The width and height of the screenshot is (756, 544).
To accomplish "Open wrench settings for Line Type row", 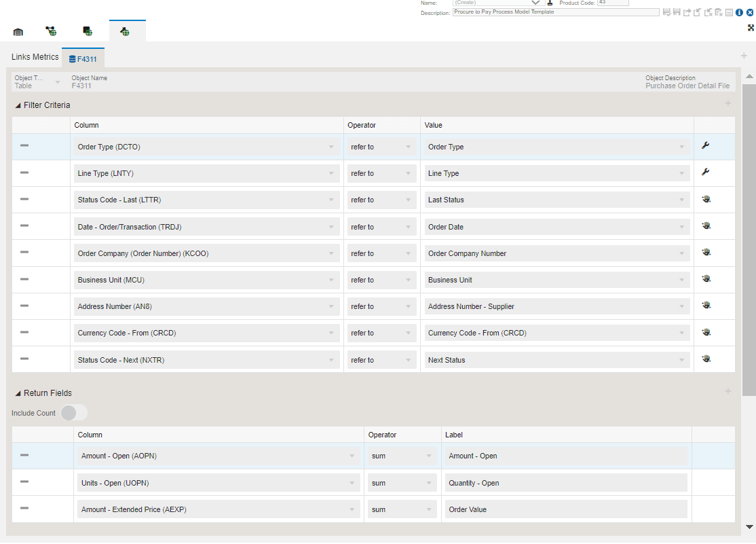I will coord(706,172).
